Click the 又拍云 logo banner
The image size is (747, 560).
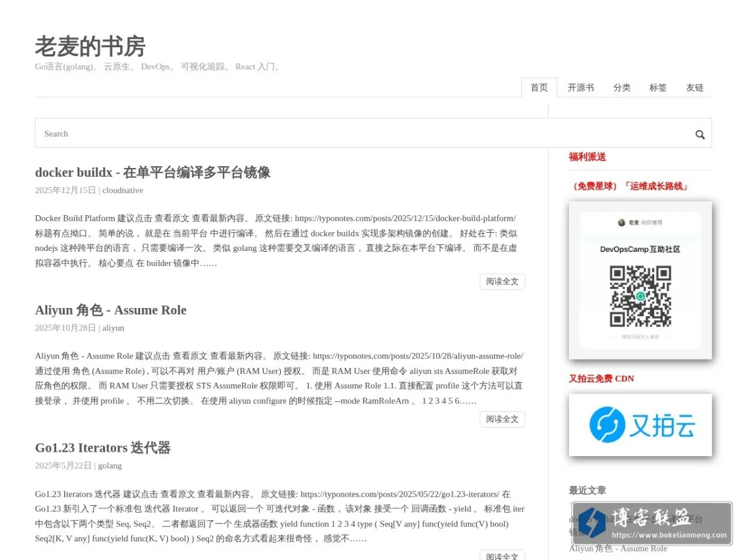(640, 425)
